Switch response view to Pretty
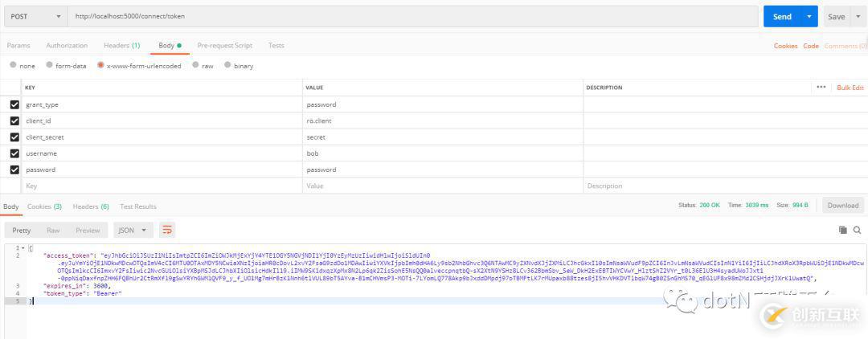This screenshot has height=339, width=868. [x=22, y=230]
